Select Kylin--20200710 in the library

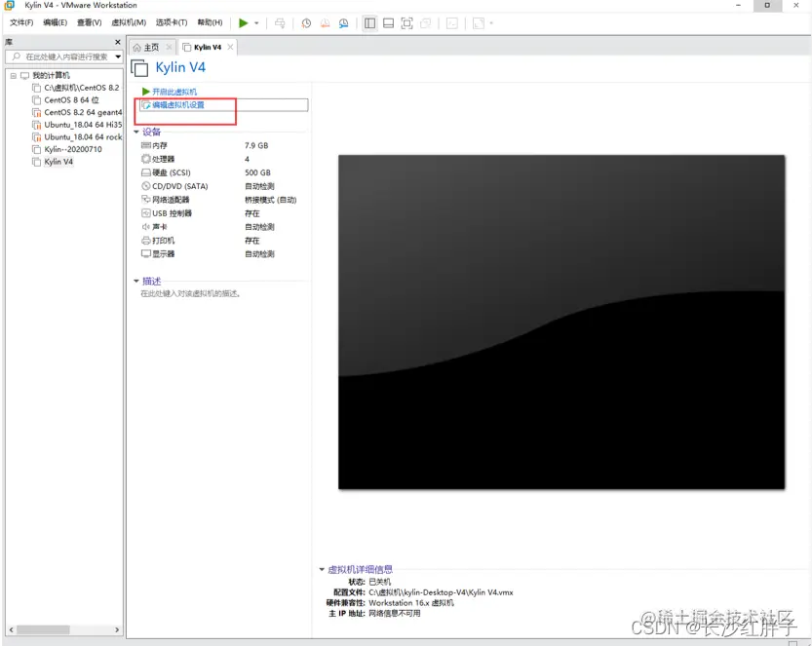tap(73, 150)
